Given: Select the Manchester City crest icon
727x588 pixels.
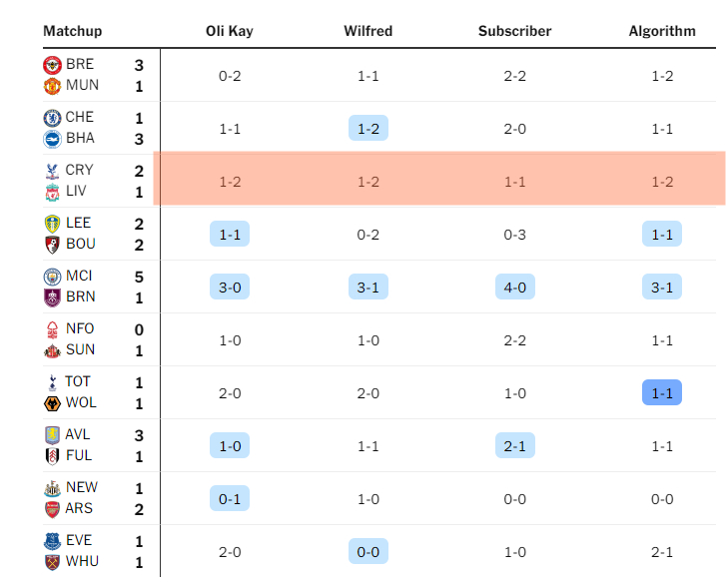Looking at the screenshot, I should coord(52,277).
